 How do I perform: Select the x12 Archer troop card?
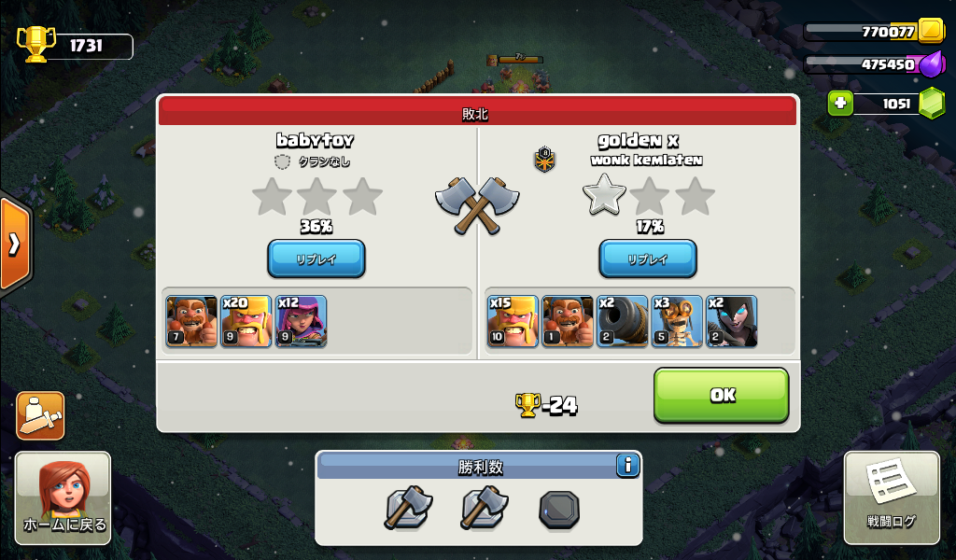[x=302, y=321]
